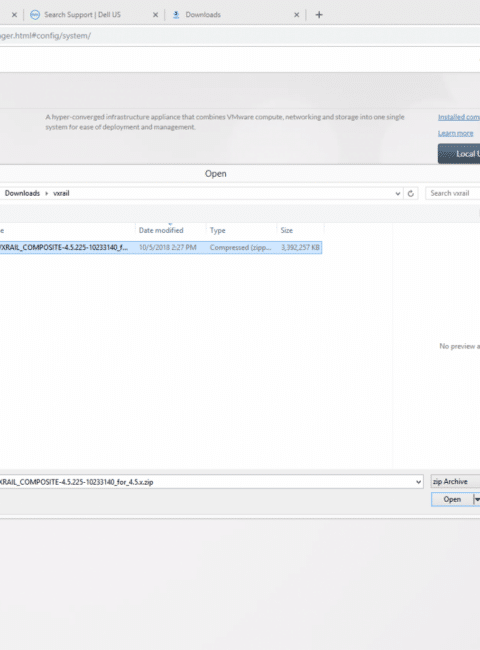The height and width of the screenshot is (650, 480).
Task: Refresh the vxrail folder view
Action: click(x=411, y=194)
